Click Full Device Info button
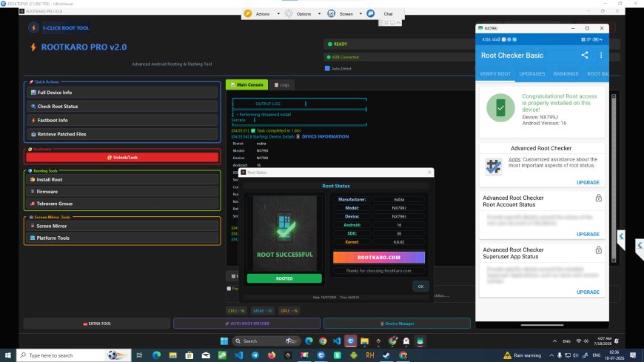The image size is (644, 362). point(122,93)
